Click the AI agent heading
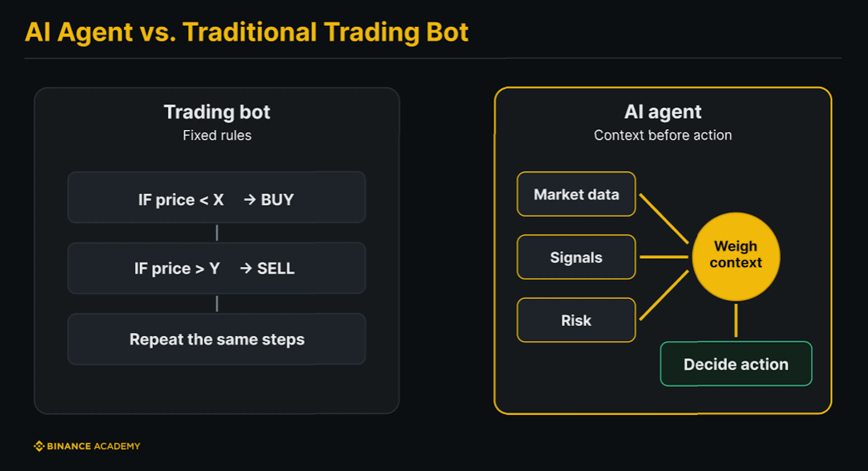This screenshot has height=471, width=868. (x=663, y=112)
